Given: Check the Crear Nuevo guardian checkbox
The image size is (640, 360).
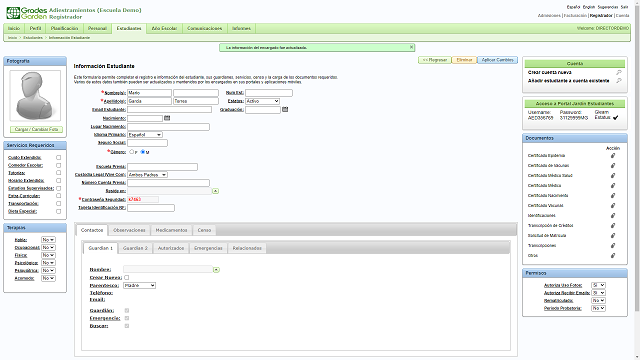Looking at the screenshot, I should [x=127, y=278].
